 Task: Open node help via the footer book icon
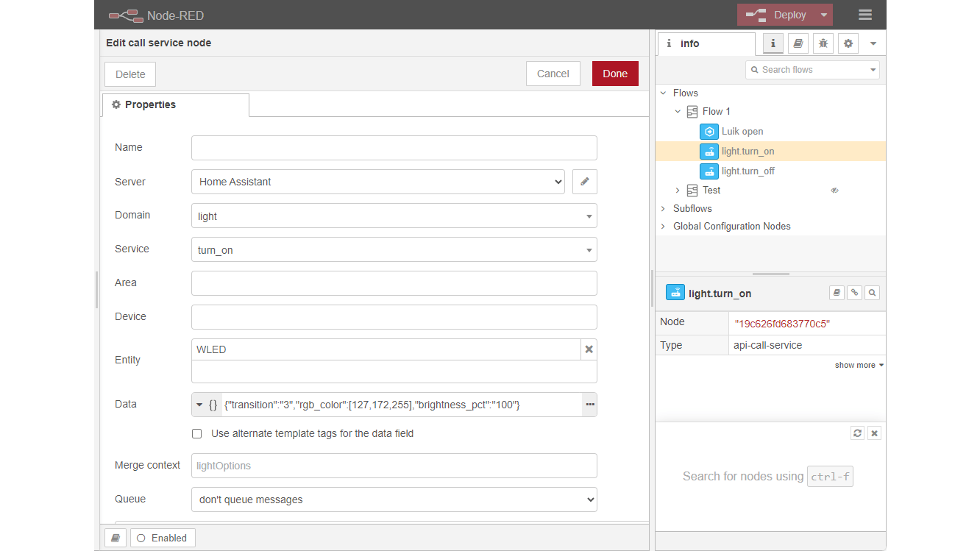[x=116, y=538]
